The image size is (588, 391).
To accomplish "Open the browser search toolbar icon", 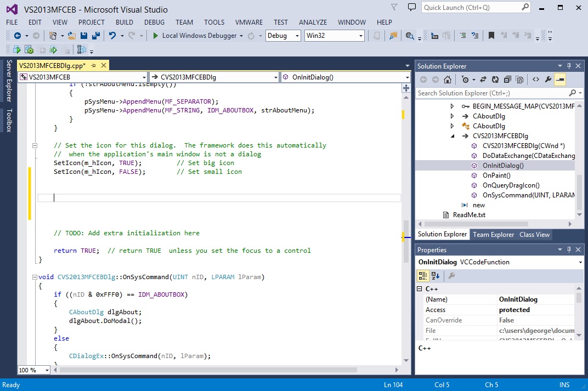I will click(x=410, y=36).
